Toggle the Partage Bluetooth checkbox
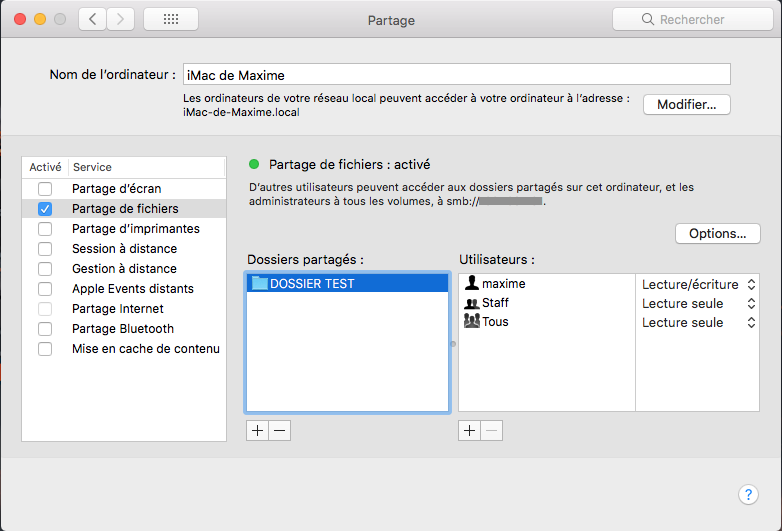The image size is (782, 531). pos(45,329)
